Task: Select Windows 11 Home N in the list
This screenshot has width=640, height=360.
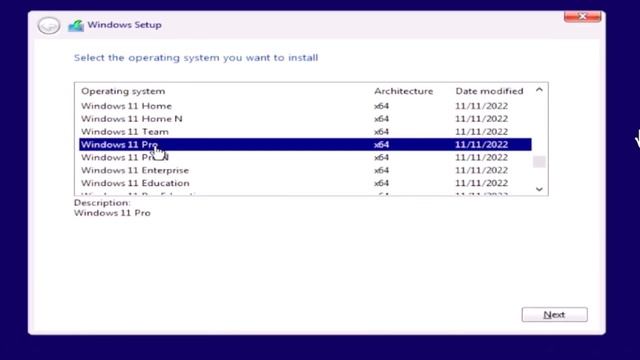Action: pyautogui.click(x=305, y=119)
